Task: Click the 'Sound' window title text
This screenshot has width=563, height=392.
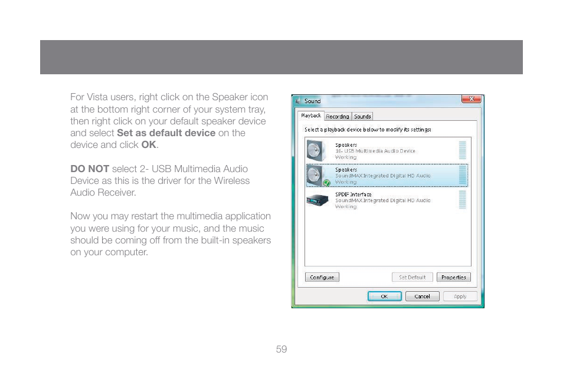Action: tap(312, 101)
